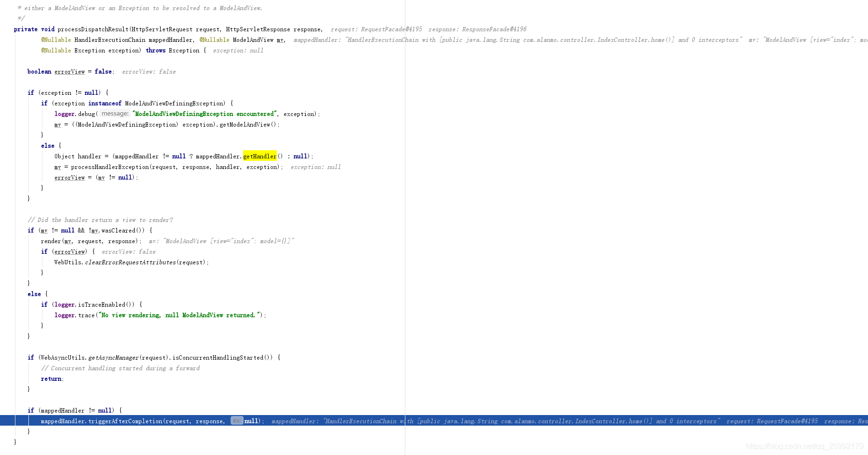Screen dimensions: 868x455
Task: Click the getModelAndView() call
Action: 249,125
